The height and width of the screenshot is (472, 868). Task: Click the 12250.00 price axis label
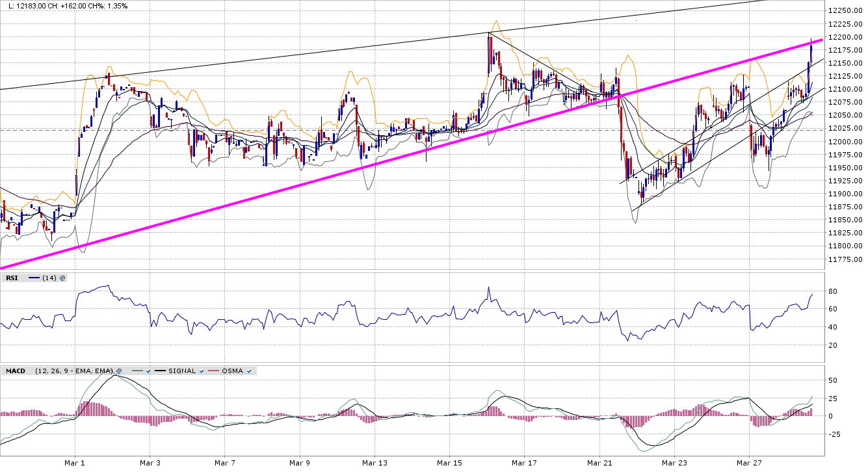(x=845, y=10)
